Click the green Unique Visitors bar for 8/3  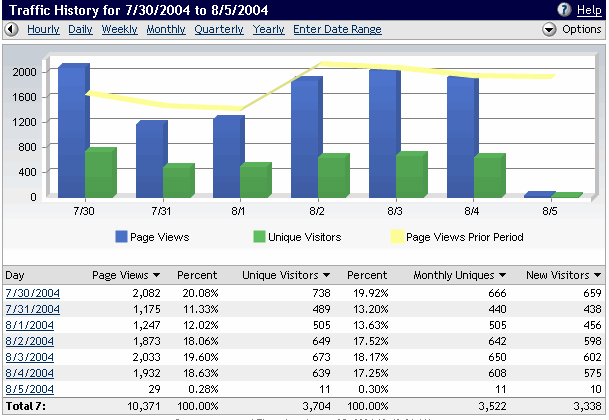pyautogui.click(x=410, y=176)
